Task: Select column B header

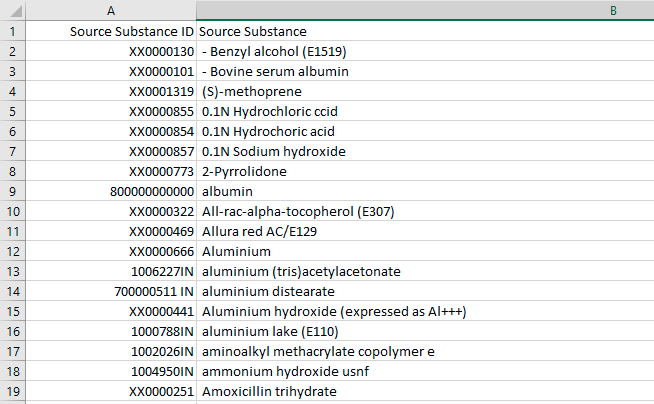Action: click(425, 10)
